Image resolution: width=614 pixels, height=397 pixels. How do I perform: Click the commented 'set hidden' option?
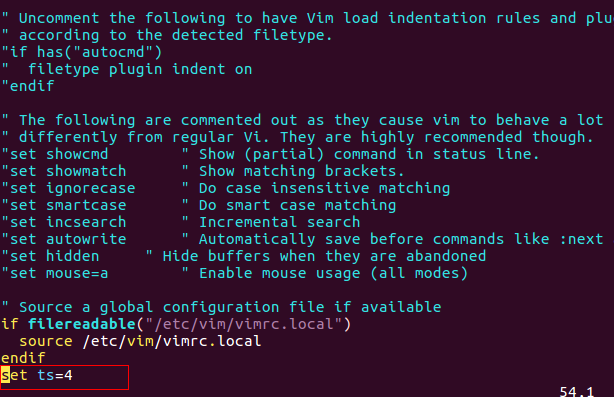51,256
